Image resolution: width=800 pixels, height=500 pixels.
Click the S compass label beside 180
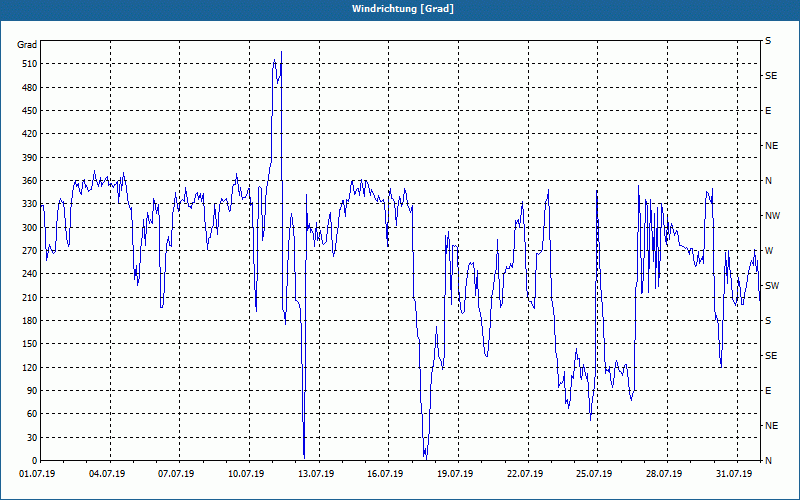click(x=768, y=321)
